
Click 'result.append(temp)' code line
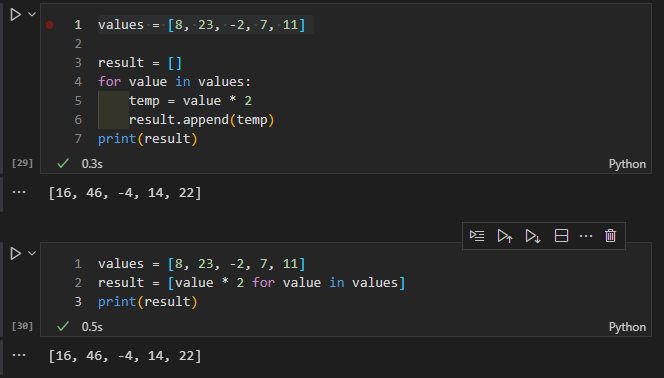pos(202,120)
